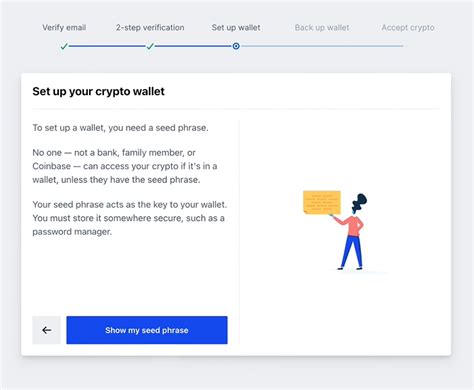This screenshot has width=474, height=390.
Task: Select the Back up wallet step label
Action: 322,27
